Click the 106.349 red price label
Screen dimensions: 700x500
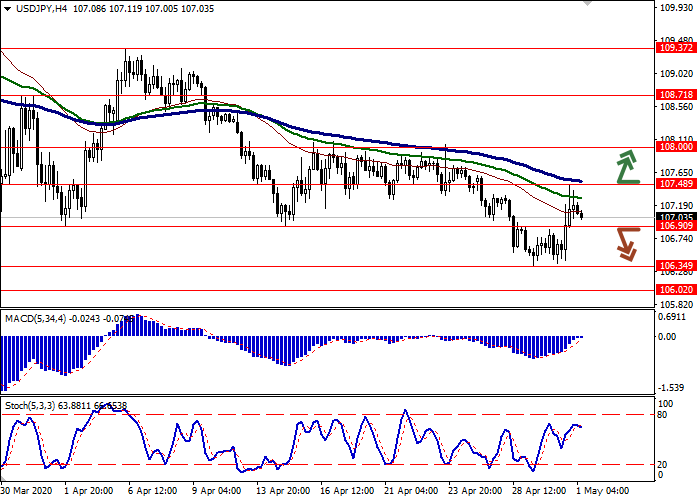(x=676, y=266)
